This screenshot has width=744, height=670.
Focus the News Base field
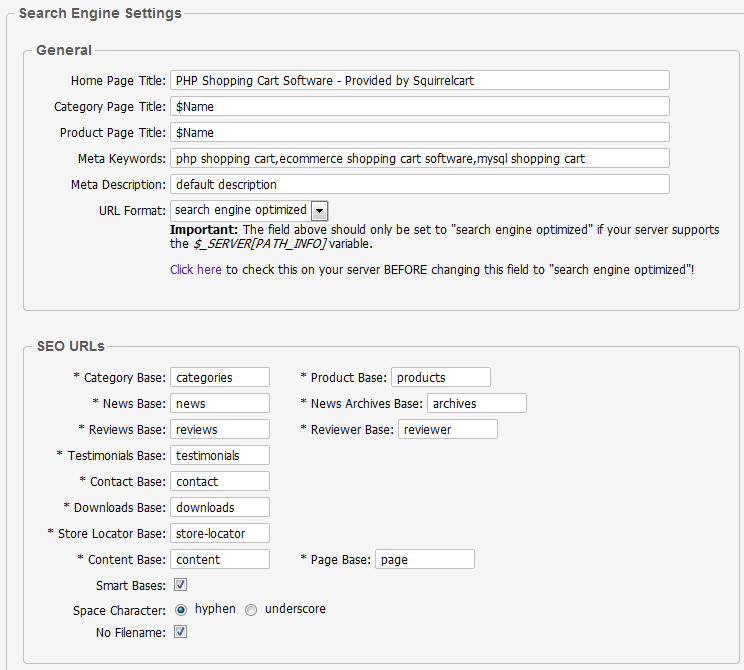click(x=220, y=403)
